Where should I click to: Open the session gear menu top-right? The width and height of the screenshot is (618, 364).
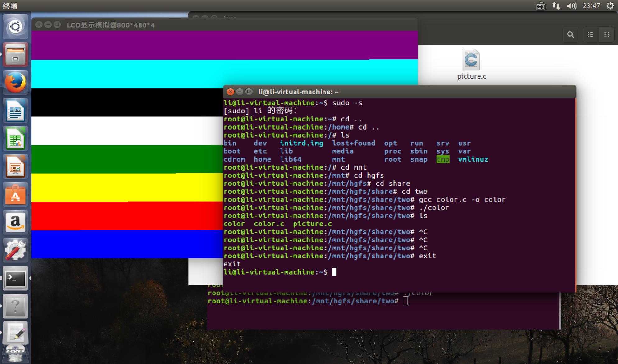pos(611,5)
